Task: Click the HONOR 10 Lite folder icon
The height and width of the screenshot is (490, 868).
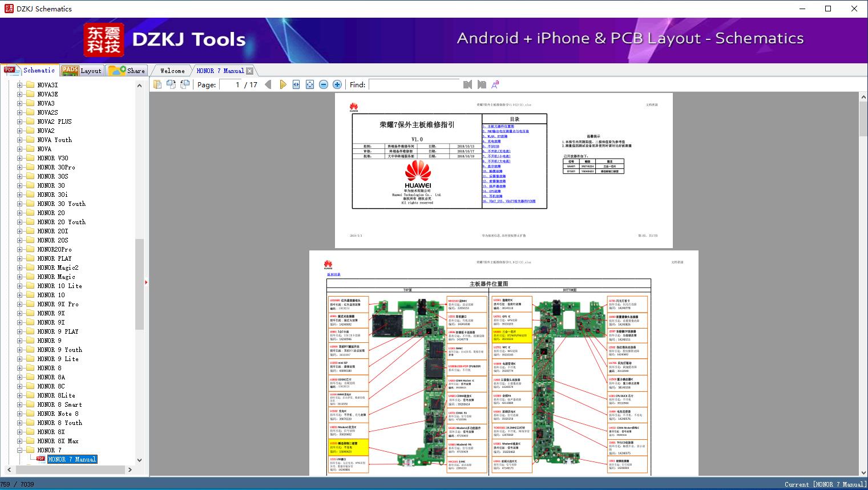Action: [x=30, y=286]
